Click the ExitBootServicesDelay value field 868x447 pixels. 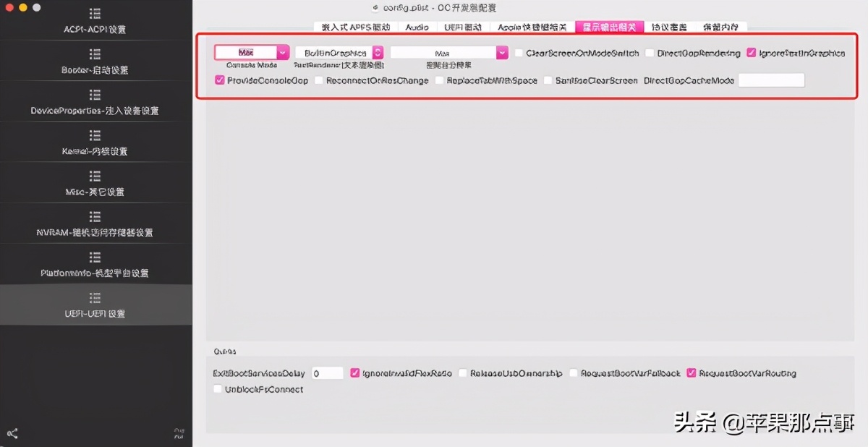click(327, 373)
